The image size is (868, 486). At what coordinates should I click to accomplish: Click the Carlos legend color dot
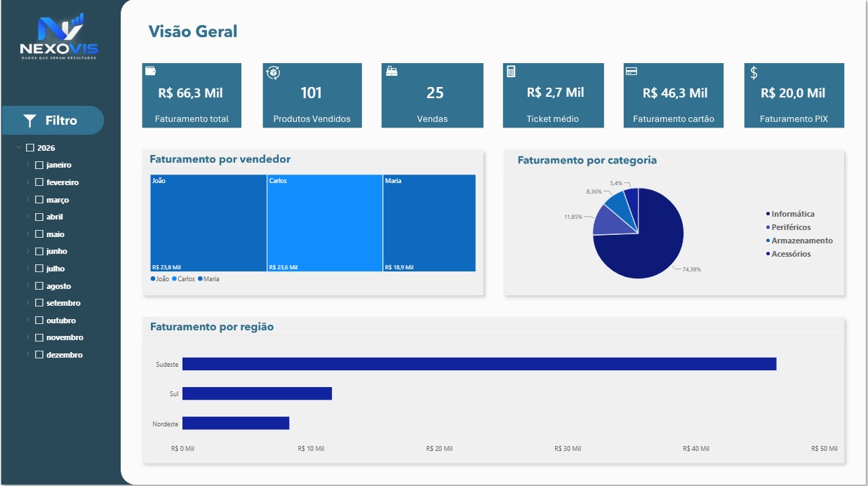pos(174,279)
